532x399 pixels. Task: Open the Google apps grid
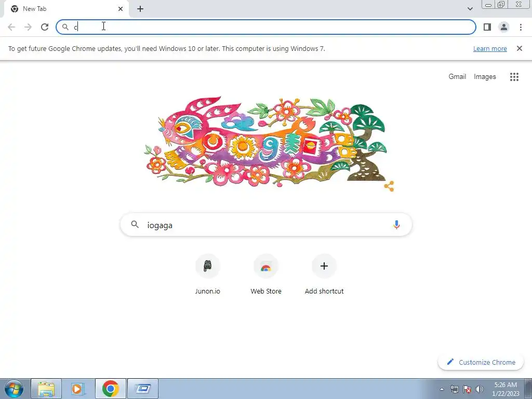[x=514, y=77]
